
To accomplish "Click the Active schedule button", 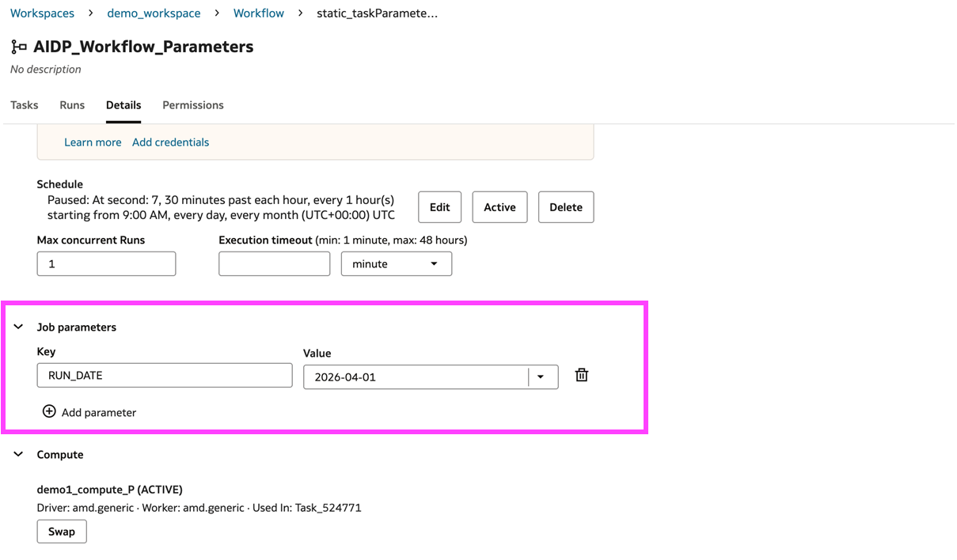I will 499,207.
